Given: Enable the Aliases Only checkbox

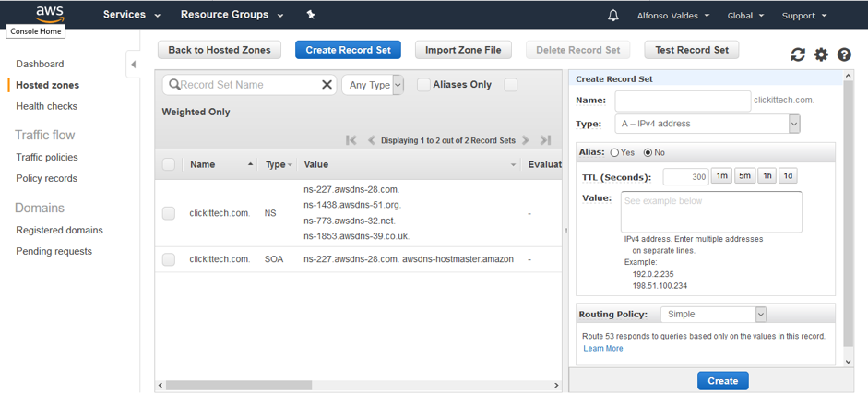Looking at the screenshot, I should coord(424,85).
